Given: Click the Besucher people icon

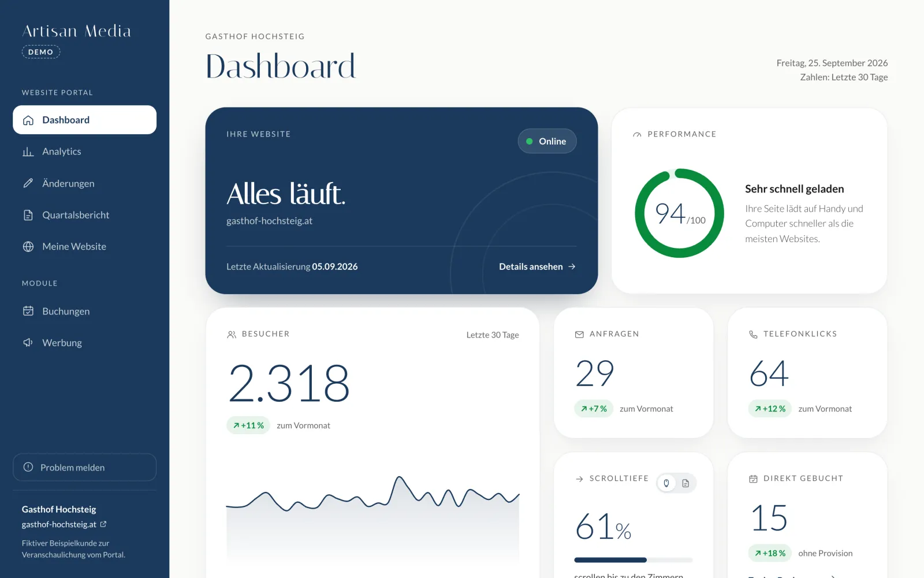Looking at the screenshot, I should (x=232, y=335).
